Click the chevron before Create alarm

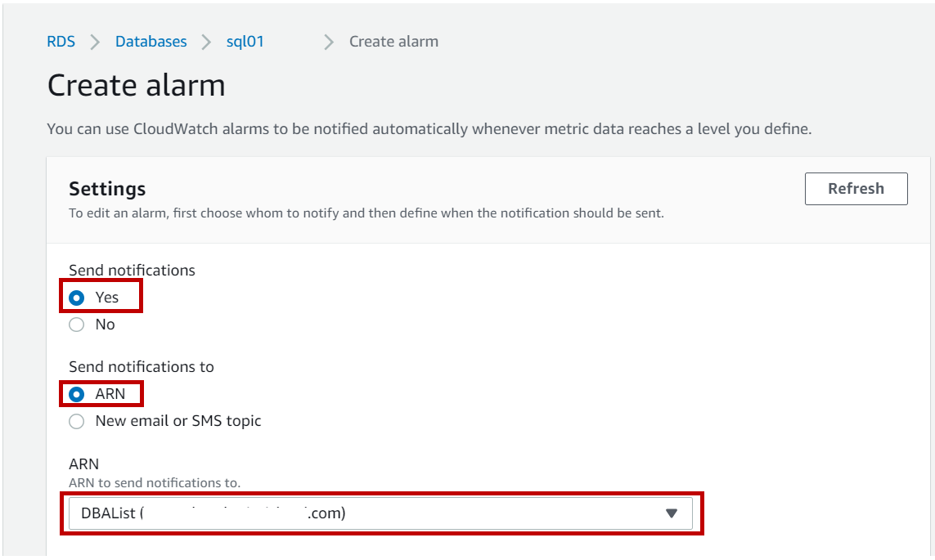[328, 41]
